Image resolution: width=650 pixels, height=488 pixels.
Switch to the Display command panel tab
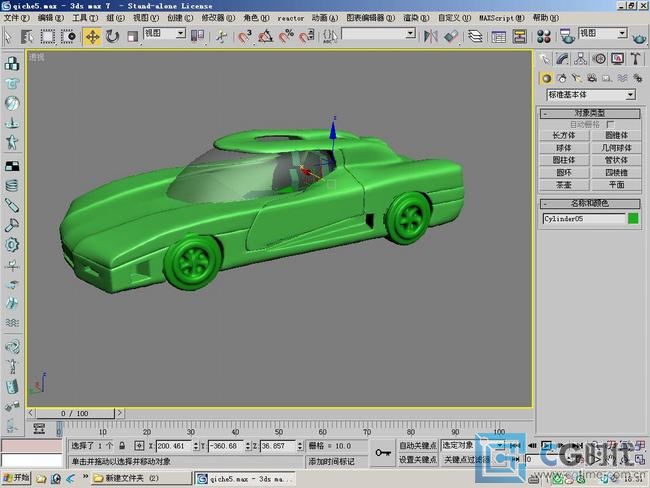[x=617, y=59]
